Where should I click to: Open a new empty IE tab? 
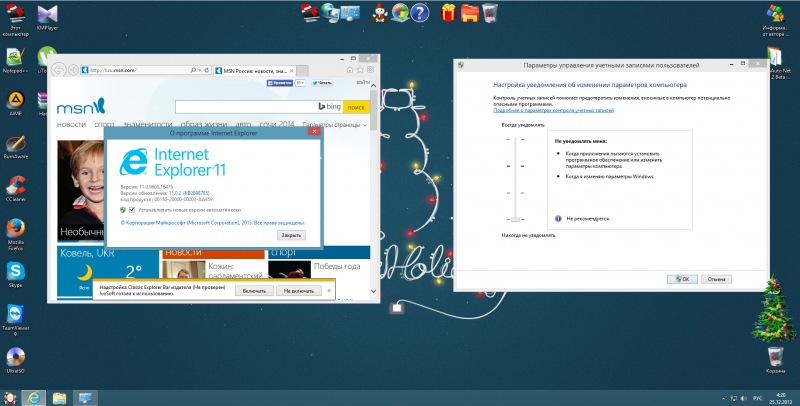(x=303, y=71)
